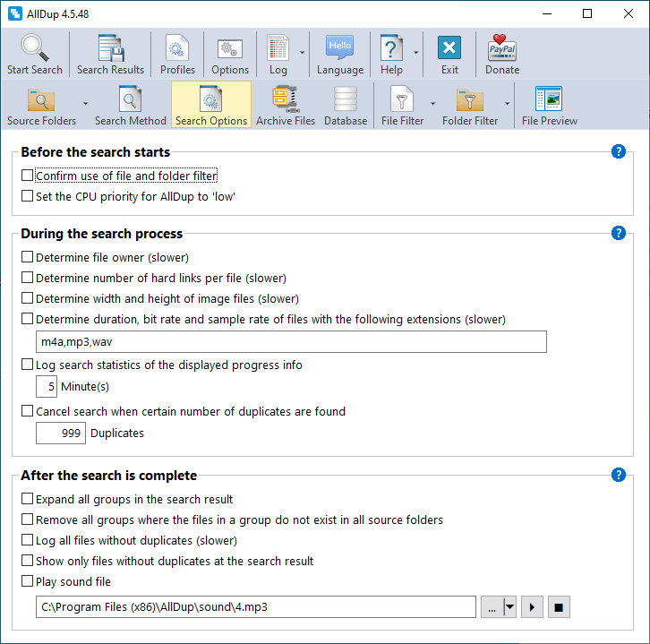Enable Determine file owner option
The image size is (650, 644).
27,258
